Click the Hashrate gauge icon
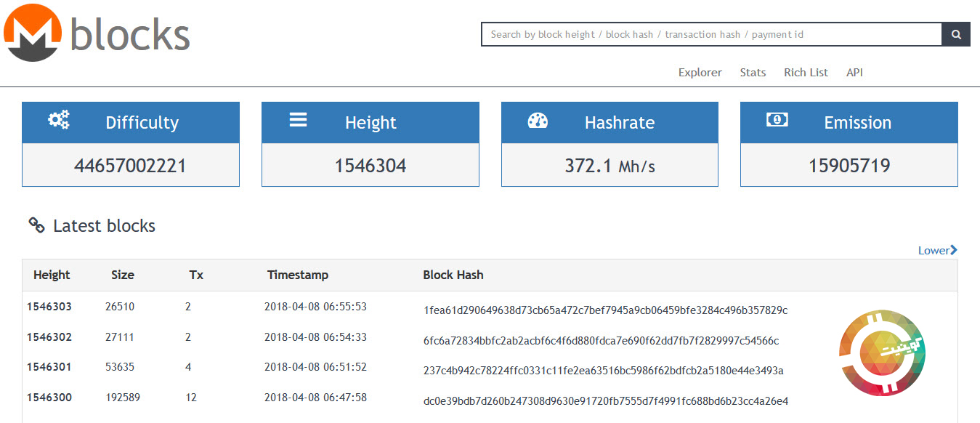This screenshot has width=980, height=423. (x=538, y=121)
